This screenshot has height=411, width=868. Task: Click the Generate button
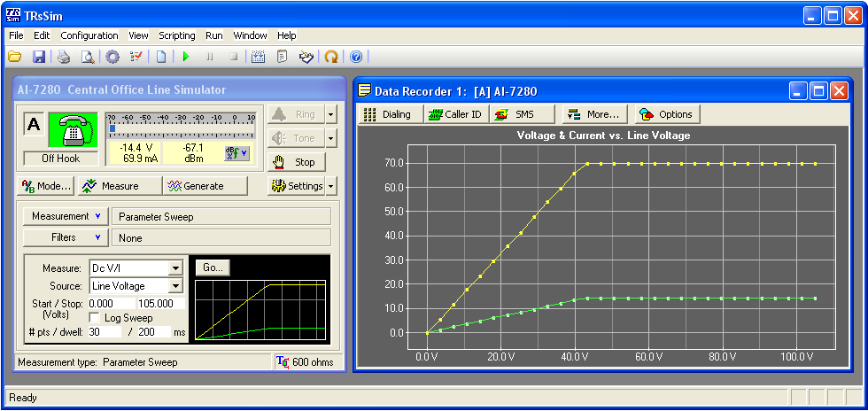tap(205, 186)
